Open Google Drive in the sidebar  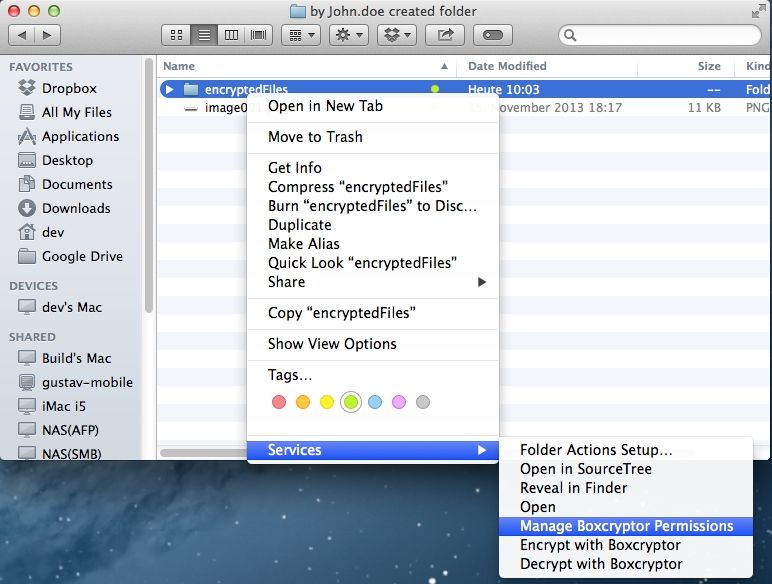(70, 257)
